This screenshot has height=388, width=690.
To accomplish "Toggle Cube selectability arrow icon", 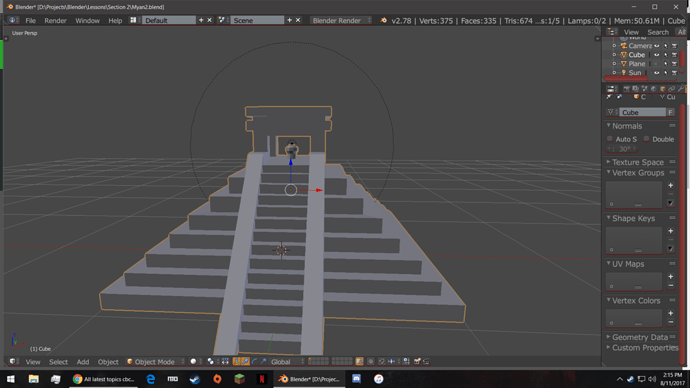I will pyautogui.click(x=665, y=55).
